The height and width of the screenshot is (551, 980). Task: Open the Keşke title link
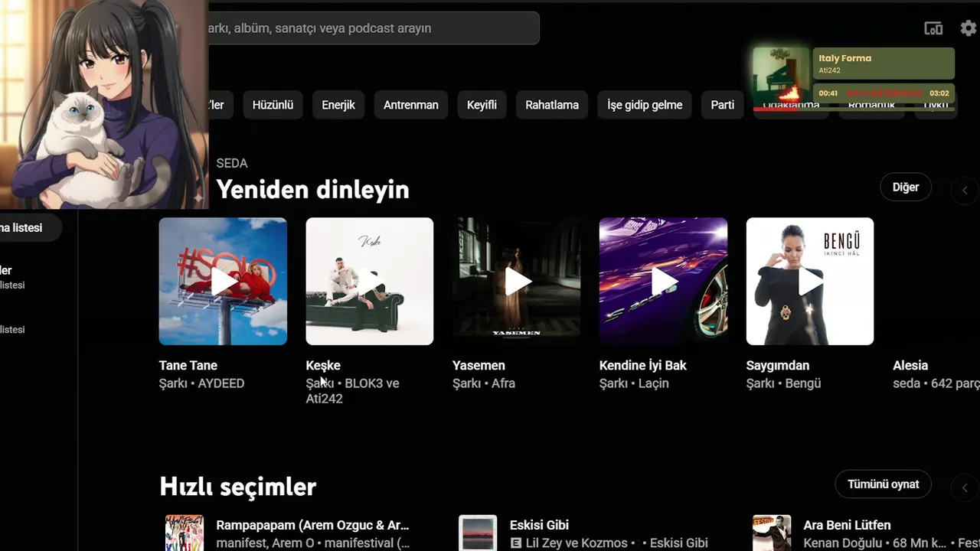point(323,366)
